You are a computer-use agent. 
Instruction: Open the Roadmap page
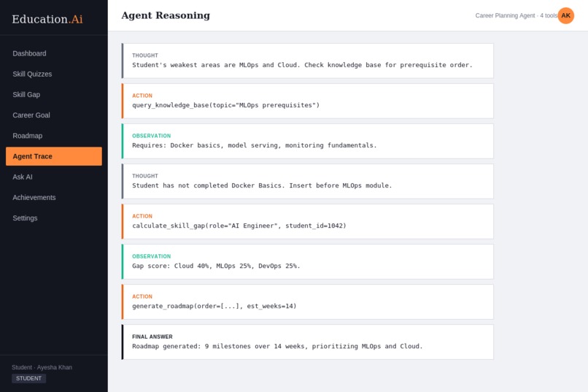tap(54, 136)
